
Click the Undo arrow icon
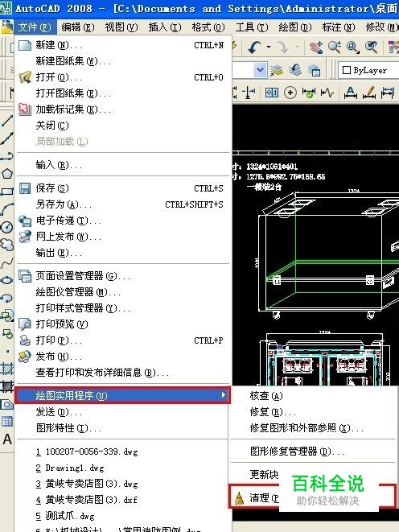click(255, 47)
